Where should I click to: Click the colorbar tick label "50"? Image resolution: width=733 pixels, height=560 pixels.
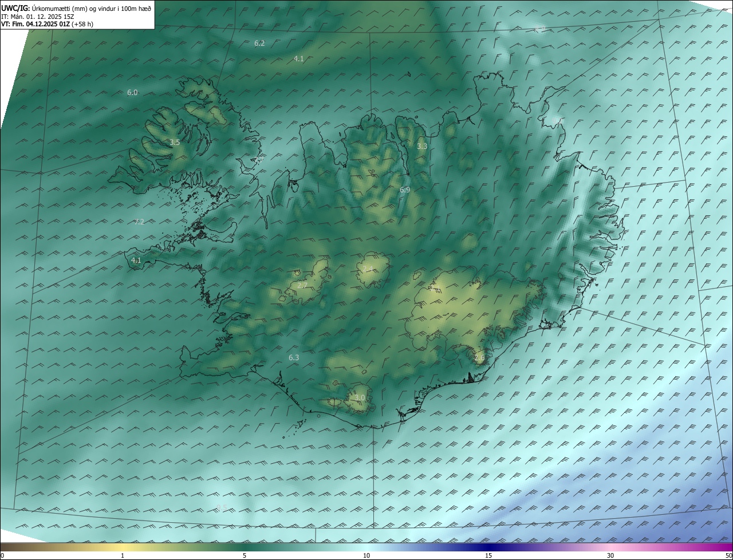pos(728,555)
